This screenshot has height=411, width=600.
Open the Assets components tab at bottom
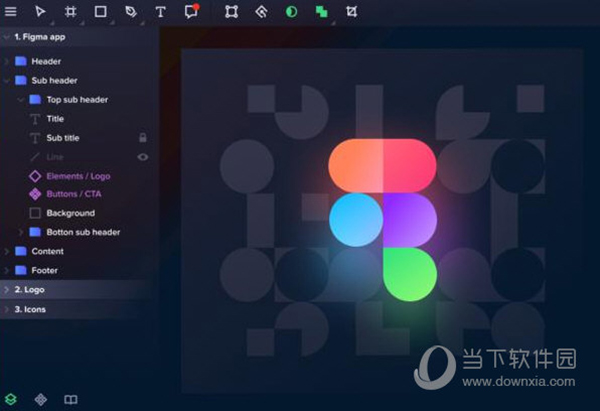click(x=41, y=399)
